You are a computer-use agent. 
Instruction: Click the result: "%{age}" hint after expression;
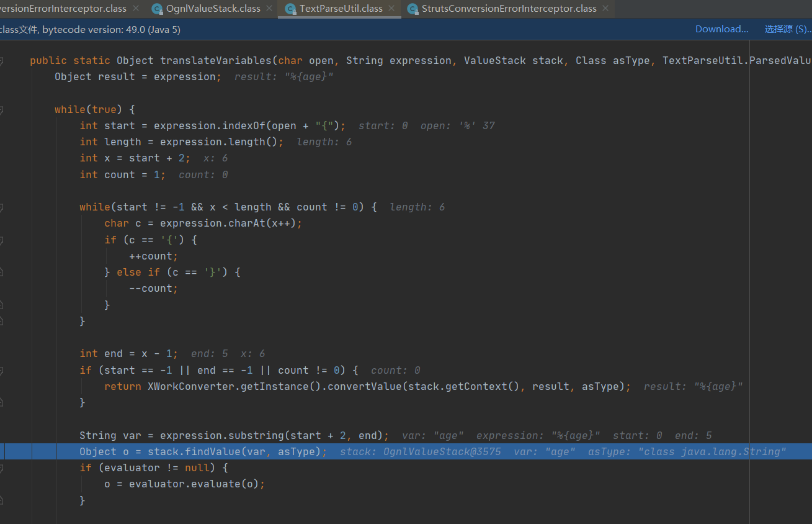pyautogui.click(x=284, y=76)
